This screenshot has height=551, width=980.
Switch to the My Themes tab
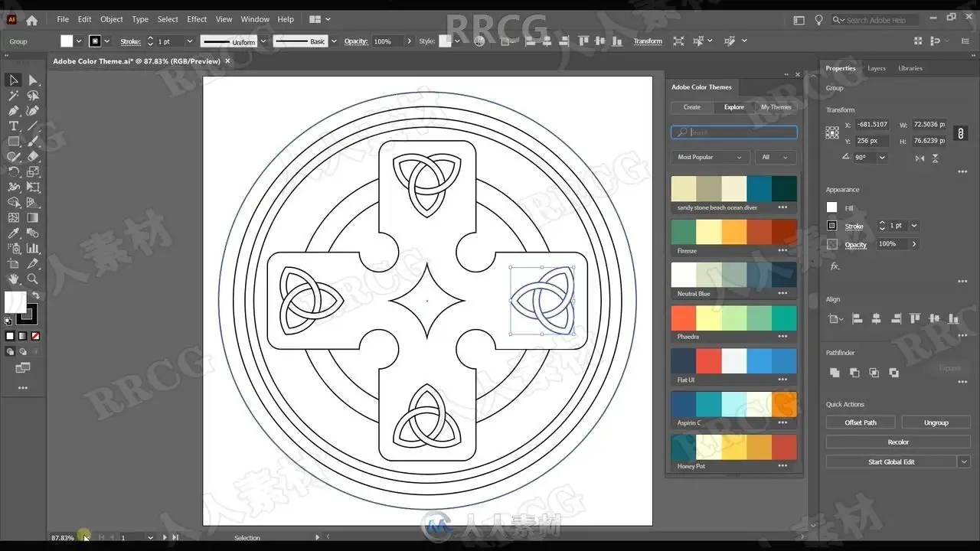(x=776, y=107)
